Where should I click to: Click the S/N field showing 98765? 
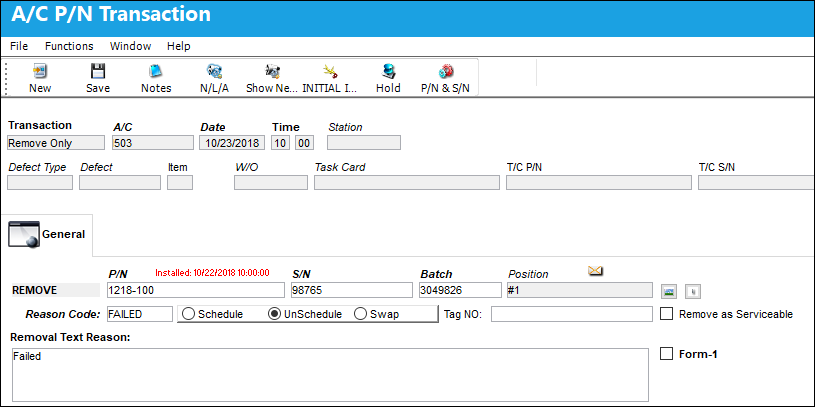351,290
